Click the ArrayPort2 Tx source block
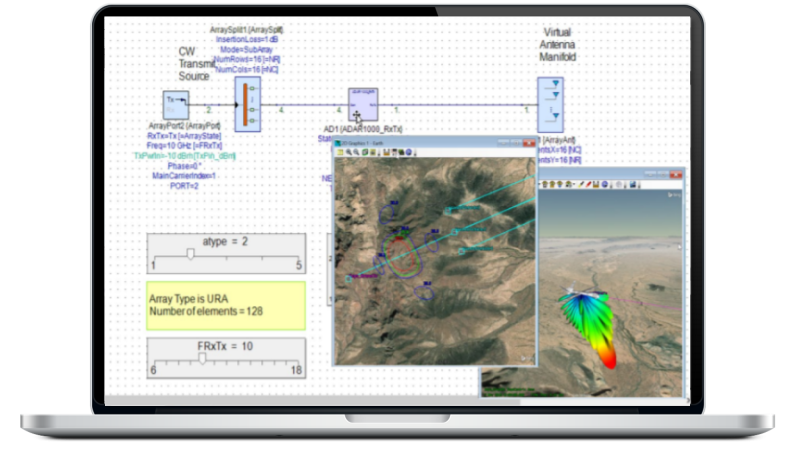The height and width of the screenshot is (450, 800). coord(175,103)
